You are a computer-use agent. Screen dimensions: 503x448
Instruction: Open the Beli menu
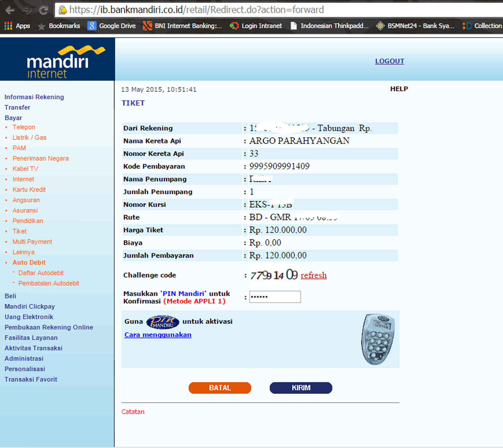tap(10, 296)
